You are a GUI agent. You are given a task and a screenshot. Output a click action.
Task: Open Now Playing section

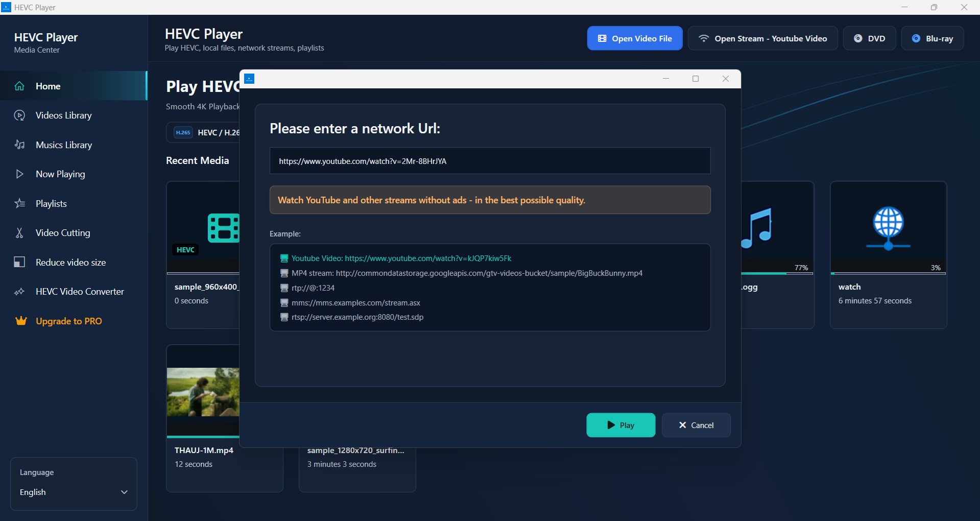point(74,174)
